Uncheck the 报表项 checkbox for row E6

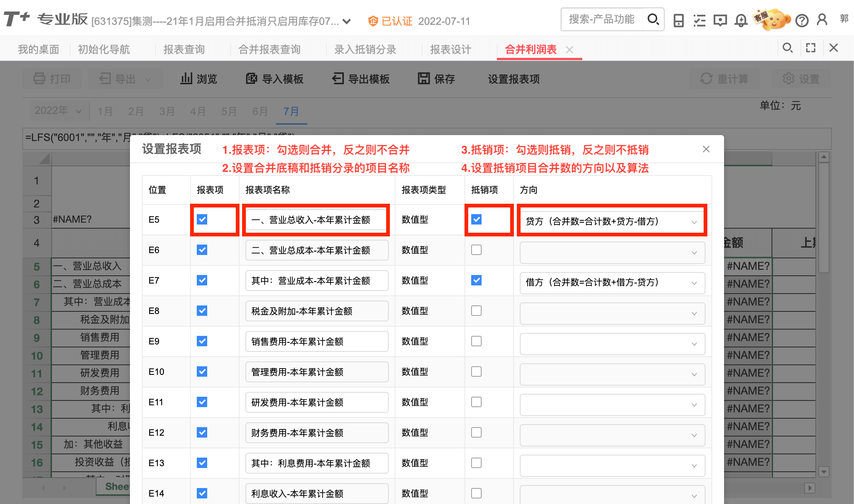pos(202,250)
